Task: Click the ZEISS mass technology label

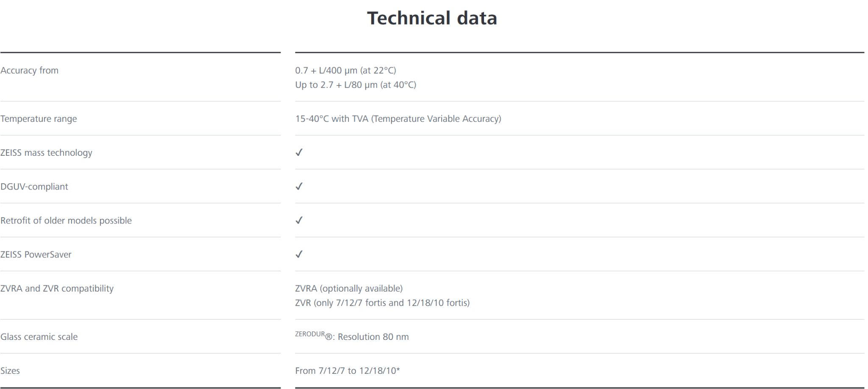Action: click(x=46, y=152)
